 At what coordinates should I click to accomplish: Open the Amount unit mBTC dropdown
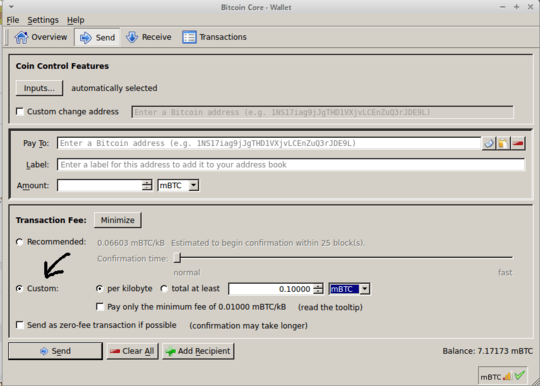pyautogui.click(x=178, y=185)
